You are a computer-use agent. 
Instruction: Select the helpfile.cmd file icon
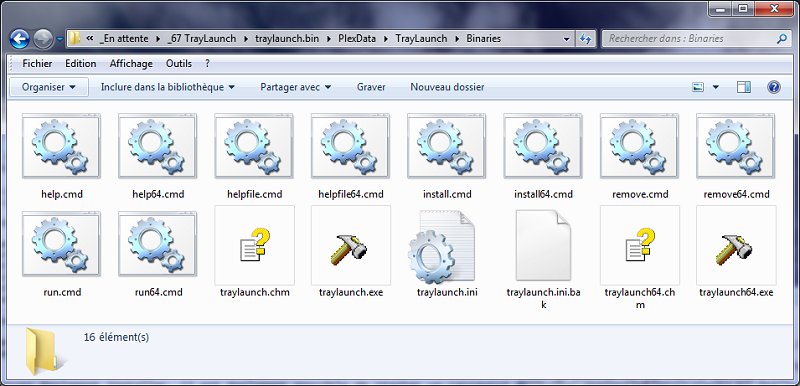coord(254,146)
